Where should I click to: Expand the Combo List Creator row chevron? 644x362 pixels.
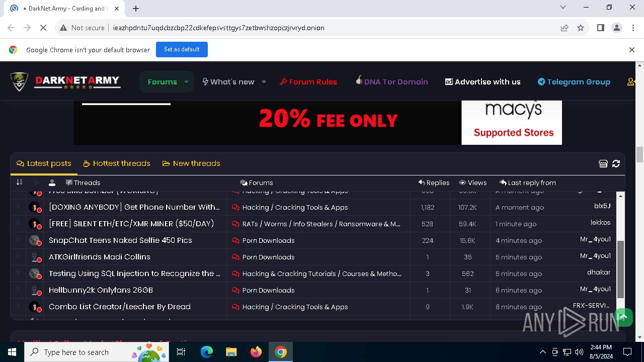(18, 306)
